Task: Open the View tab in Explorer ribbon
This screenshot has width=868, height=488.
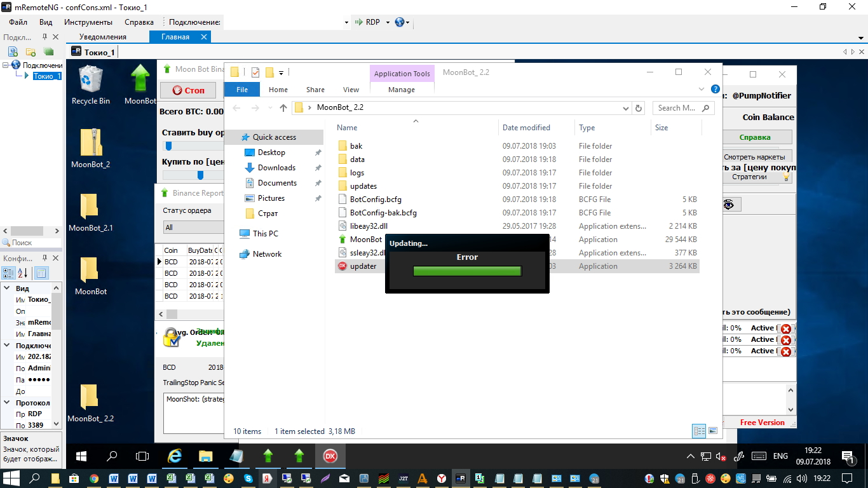Action: [351, 90]
